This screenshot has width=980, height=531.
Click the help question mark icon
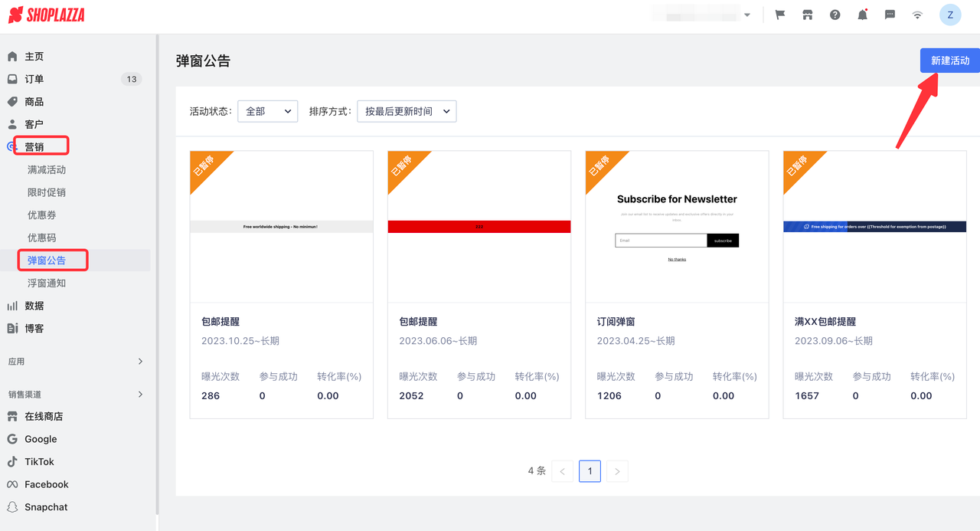pyautogui.click(x=835, y=14)
